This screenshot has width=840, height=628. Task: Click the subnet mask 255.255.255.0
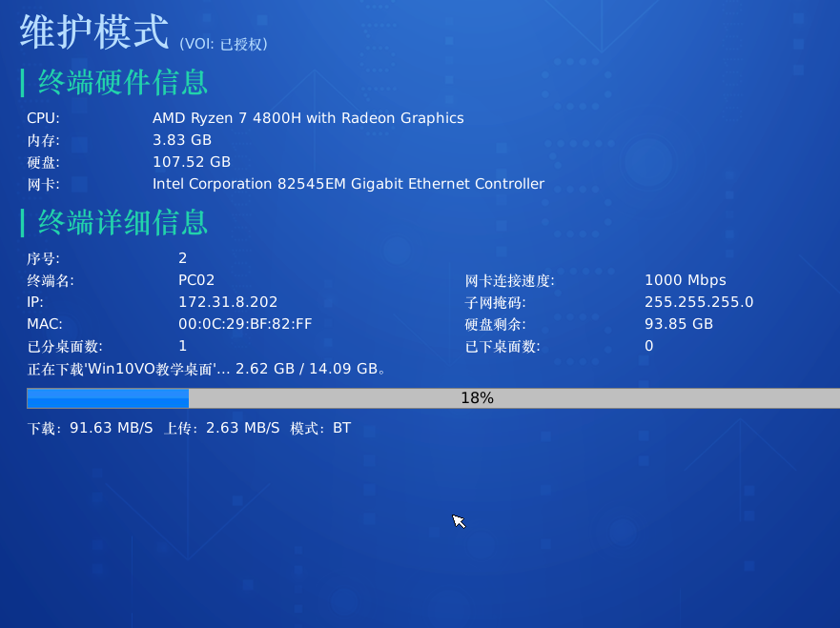(699, 302)
